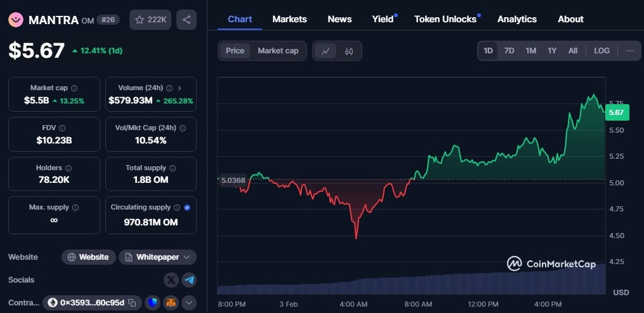
Task: Click the $10.23B FDV value
Action: coord(54,140)
